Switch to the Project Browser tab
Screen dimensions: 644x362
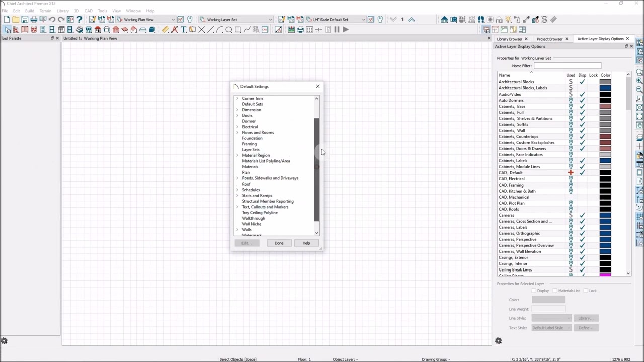point(549,39)
